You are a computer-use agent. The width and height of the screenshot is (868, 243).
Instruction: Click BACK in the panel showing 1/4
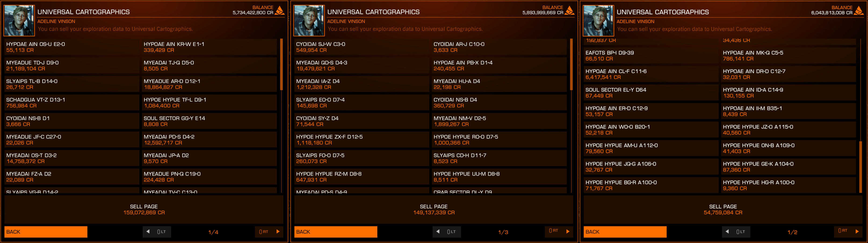(46, 232)
